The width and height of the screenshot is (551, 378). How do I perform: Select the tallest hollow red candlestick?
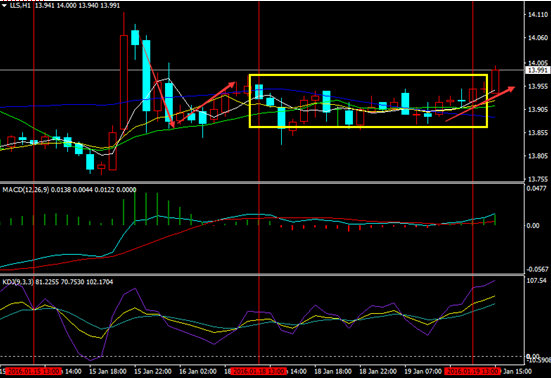(123, 82)
